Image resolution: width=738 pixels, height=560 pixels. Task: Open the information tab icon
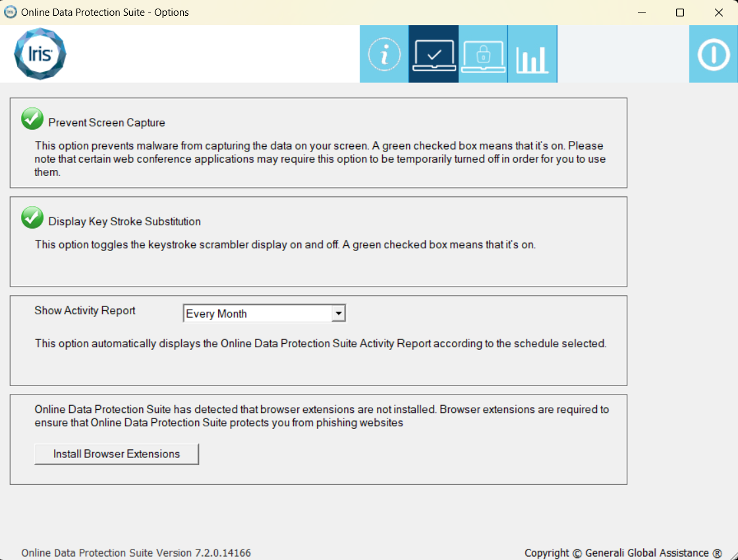(x=384, y=55)
